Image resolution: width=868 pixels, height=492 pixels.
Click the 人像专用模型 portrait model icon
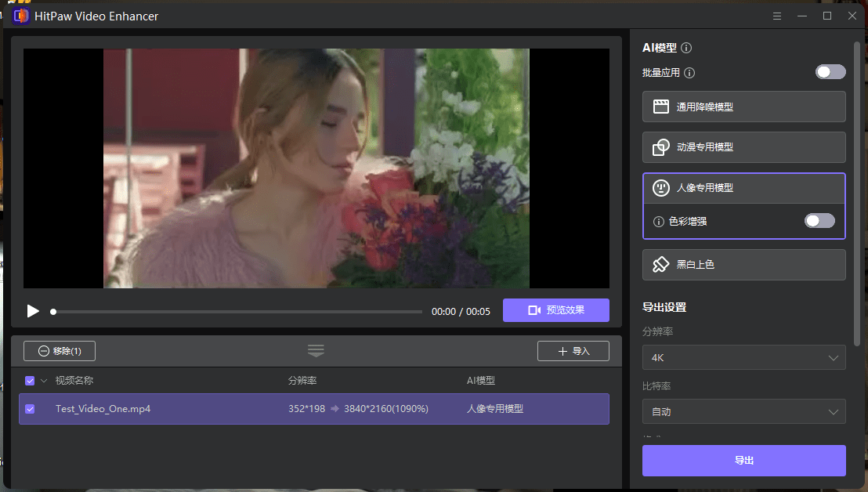pyautogui.click(x=661, y=188)
